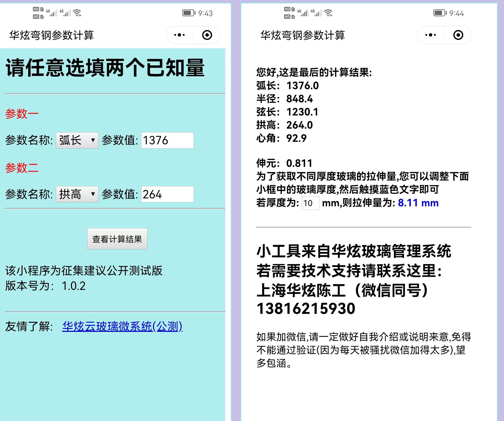The width and height of the screenshot is (504, 421).
Task: Tap the 9:44 clock on right screen
Action: (456, 13)
